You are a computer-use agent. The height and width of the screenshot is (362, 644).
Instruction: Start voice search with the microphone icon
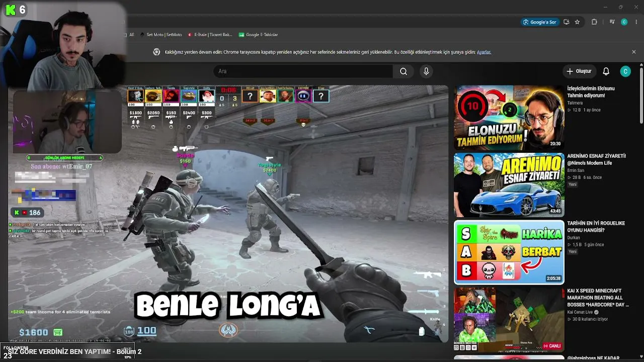426,71
